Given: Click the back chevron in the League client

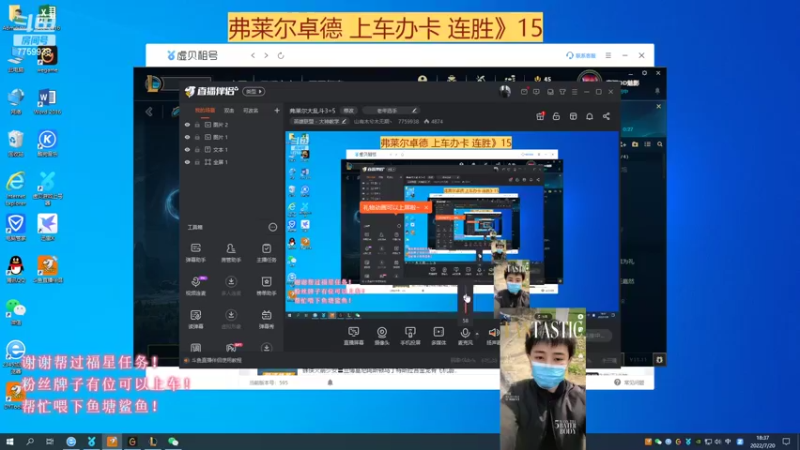Looking at the screenshot, I should [x=149, y=112].
